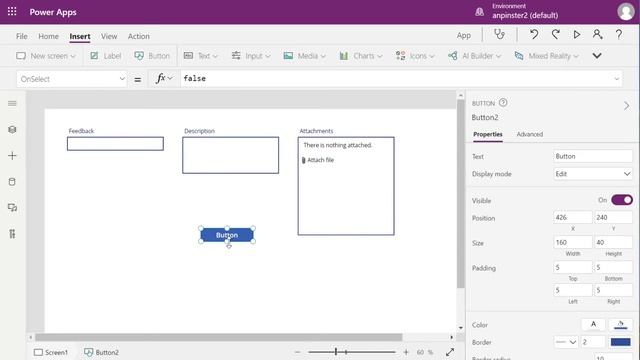This screenshot has height=360, width=640.
Task: Click the Position X field
Action: click(573, 218)
